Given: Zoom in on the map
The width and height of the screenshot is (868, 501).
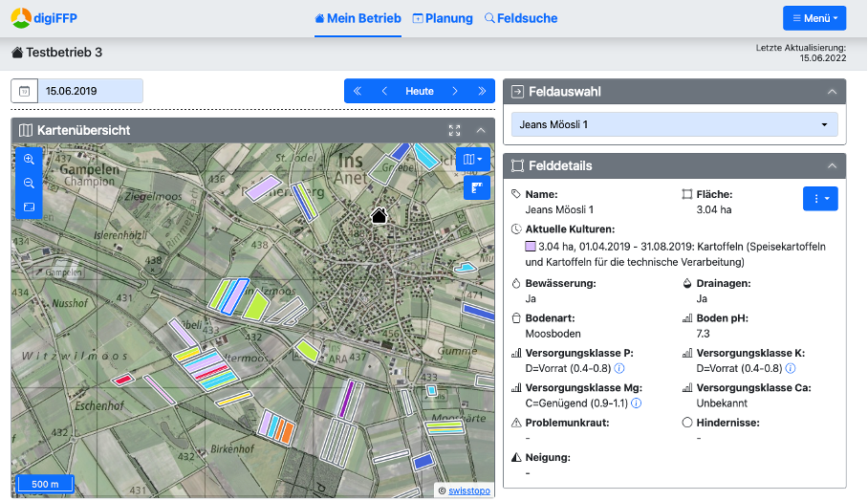Looking at the screenshot, I should point(29,160).
